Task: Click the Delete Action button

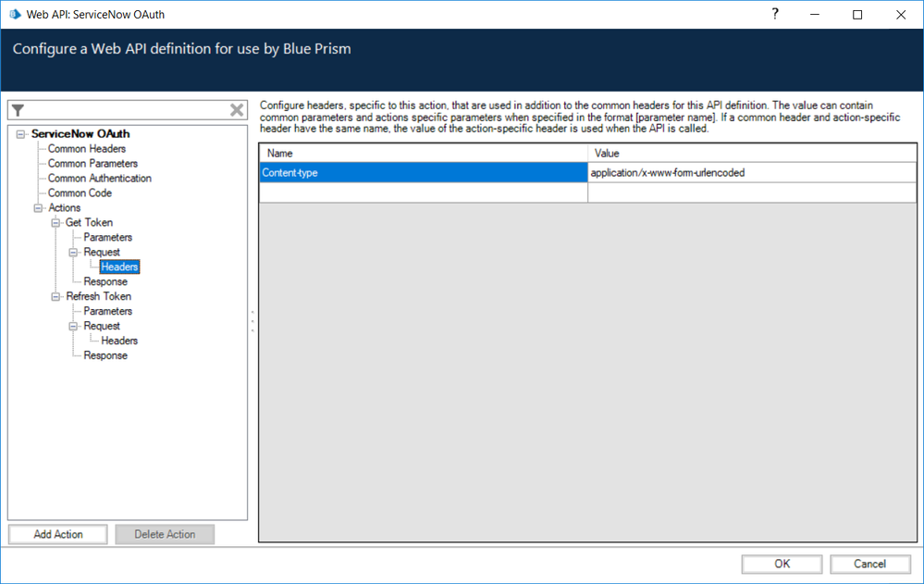Action: click(165, 534)
